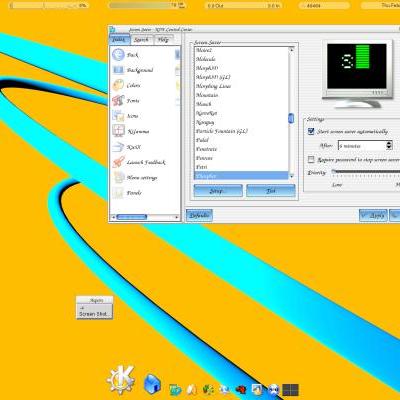This screenshot has height=400, width=400.
Task: Click the Defaults button
Action: [x=199, y=215]
